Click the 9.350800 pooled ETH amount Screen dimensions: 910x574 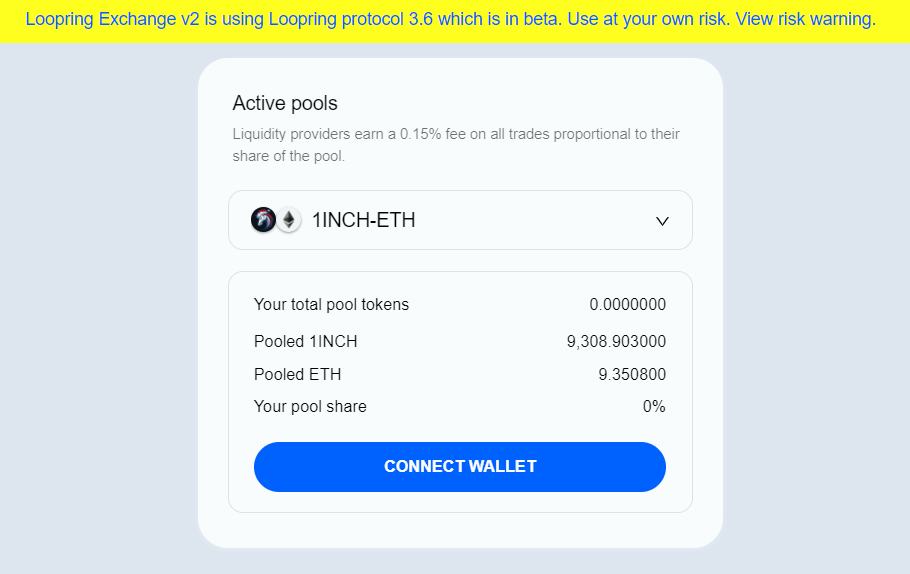click(x=632, y=374)
